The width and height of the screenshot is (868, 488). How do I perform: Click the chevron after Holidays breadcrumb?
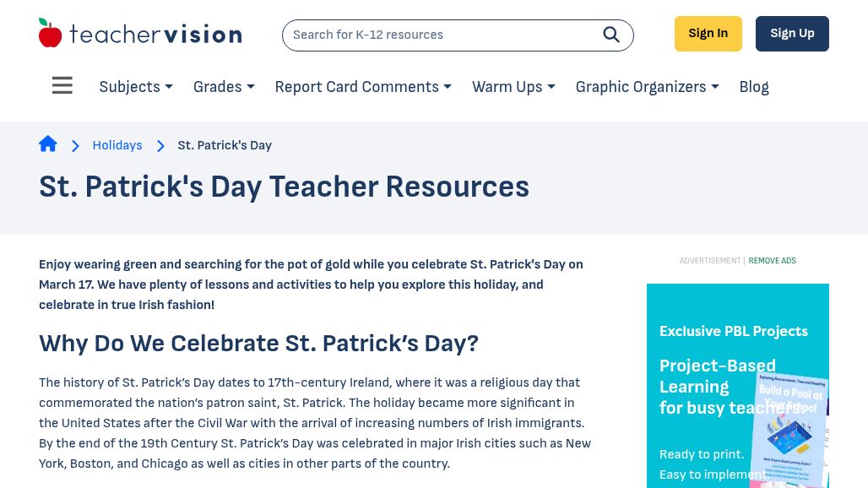160,145
